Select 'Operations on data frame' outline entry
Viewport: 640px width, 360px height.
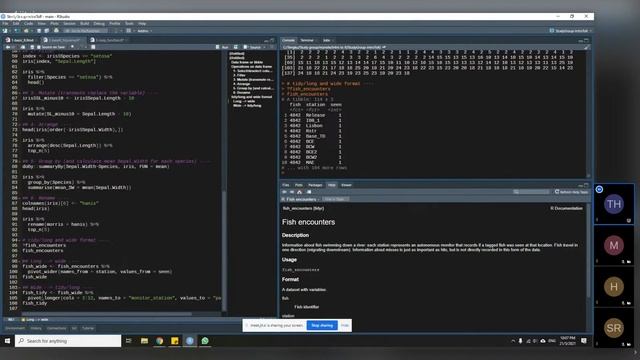coord(251,67)
